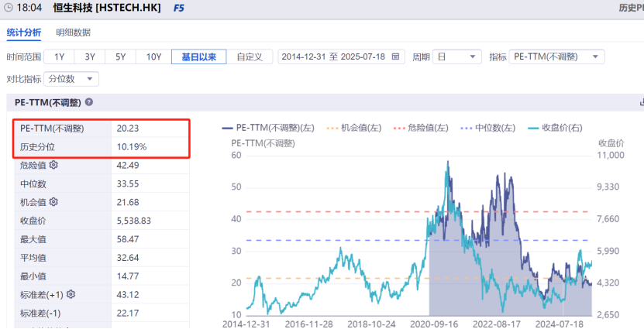
Task: Click 收盘价 value 5,538.83
Action: (x=134, y=221)
